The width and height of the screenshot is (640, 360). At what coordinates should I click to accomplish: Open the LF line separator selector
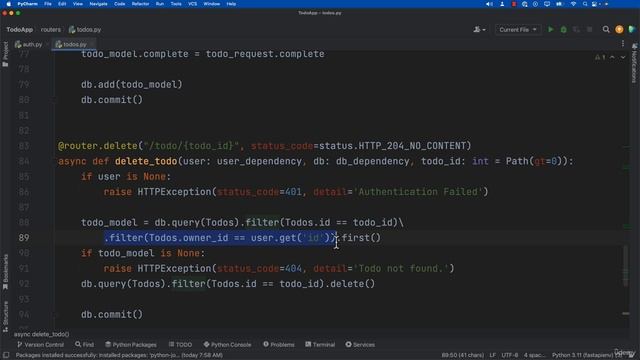tap(493, 356)
